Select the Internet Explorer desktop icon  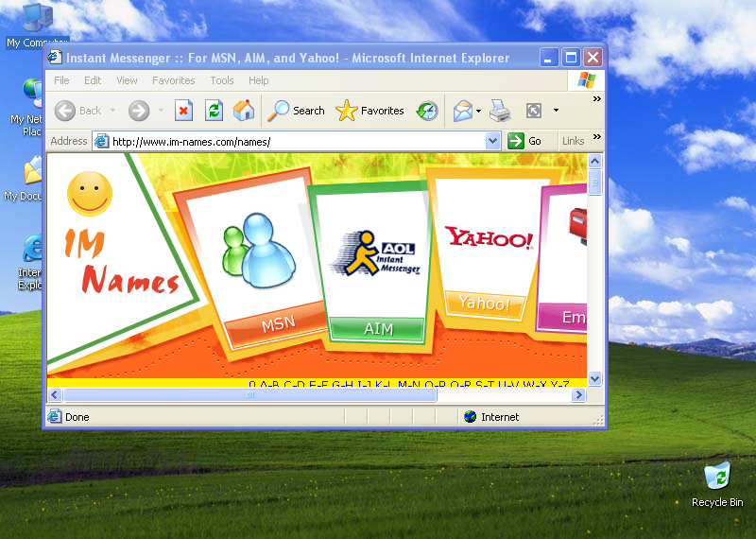[x=29, y=263]
